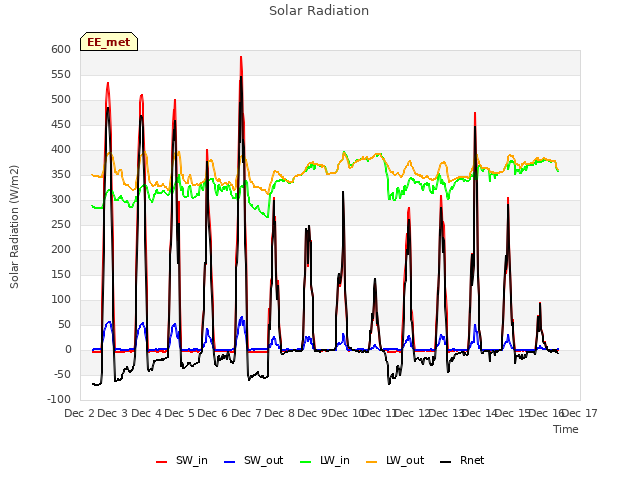Click the 250 y-axis tick label
The width and height of the screenshot is (640, 480).
pos(61,224)
